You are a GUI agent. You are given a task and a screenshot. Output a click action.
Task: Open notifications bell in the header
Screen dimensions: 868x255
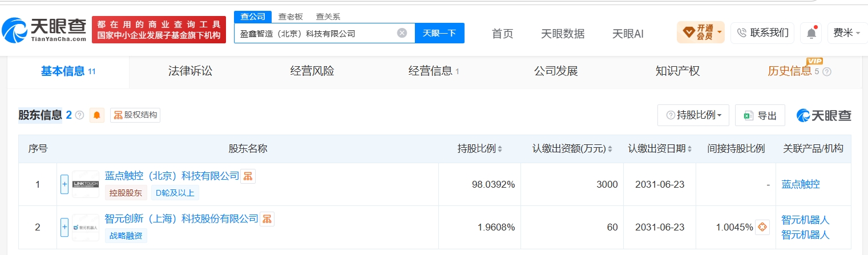[811, 33]
